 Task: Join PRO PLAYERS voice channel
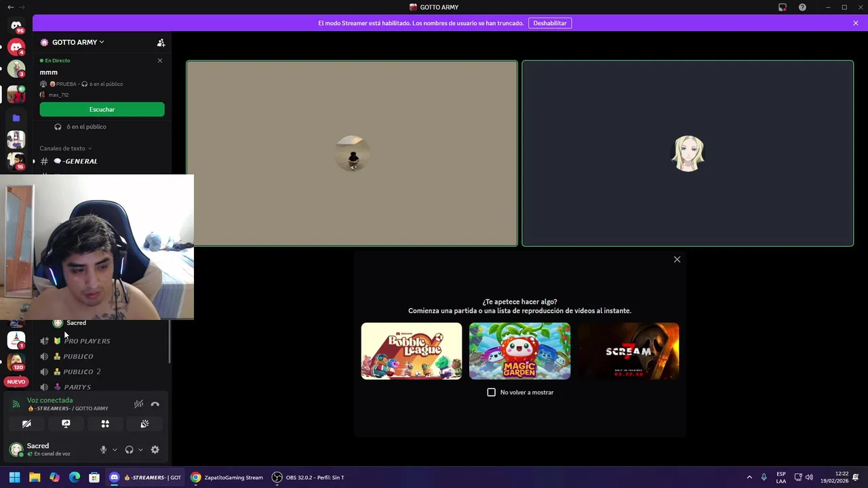[x=87, y=341]
